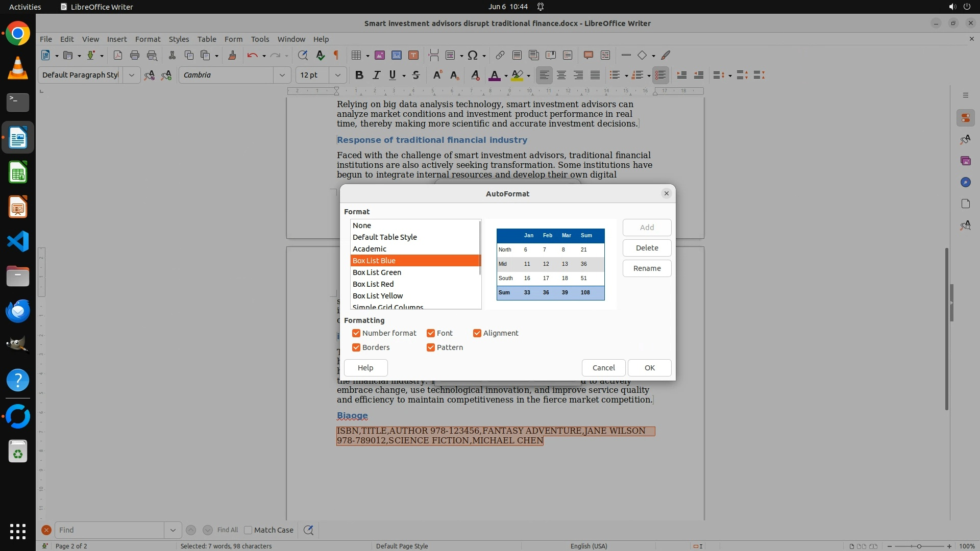Viewport: 980px width, 551px height.
Task: Click the Bold formatting icon
Action: (x=359, y=75)
